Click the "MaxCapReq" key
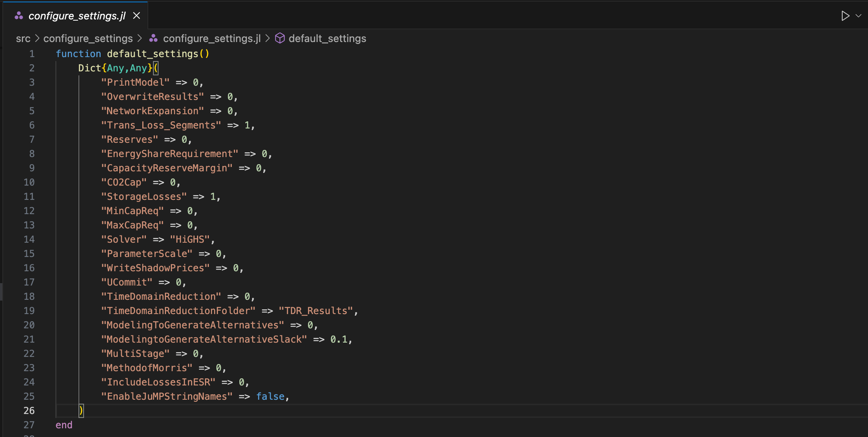The image size is (868, 437). (x=132, y=225)
